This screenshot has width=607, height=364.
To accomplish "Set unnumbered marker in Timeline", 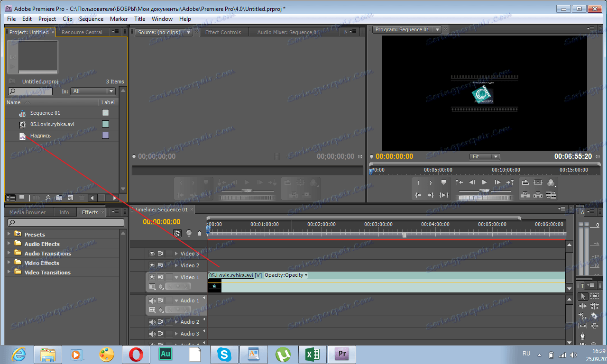I will point(200,233).
